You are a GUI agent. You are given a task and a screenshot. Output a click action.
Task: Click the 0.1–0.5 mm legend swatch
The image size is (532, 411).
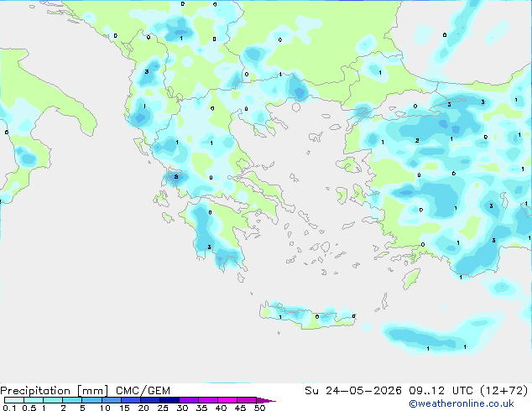(14, 400)
